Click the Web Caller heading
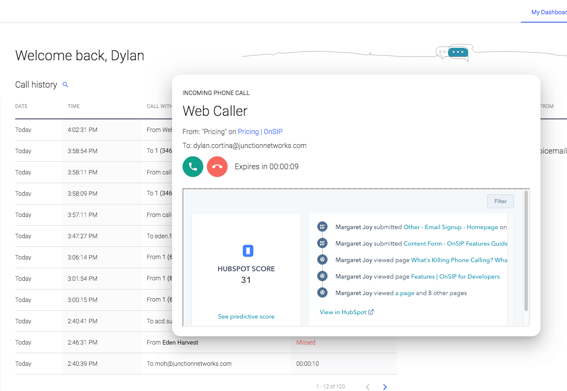Screen dimensions: 567x391 tap(215, 111)
